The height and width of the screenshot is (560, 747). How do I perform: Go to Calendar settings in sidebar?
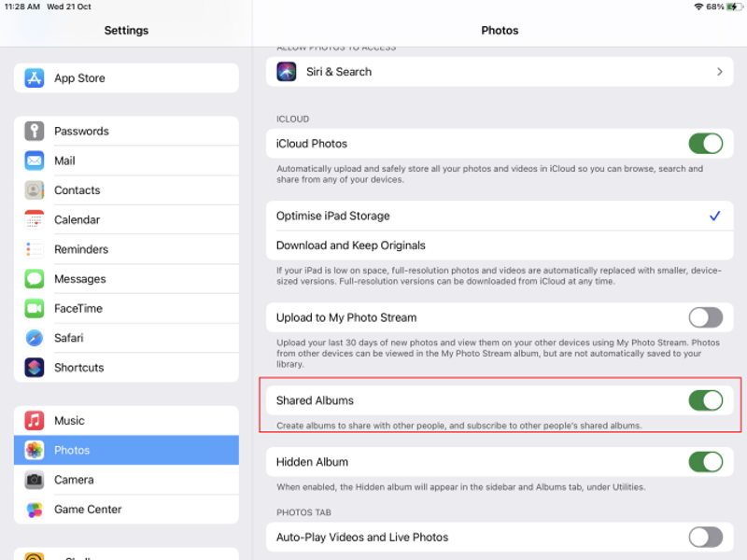tap(77, 219)
